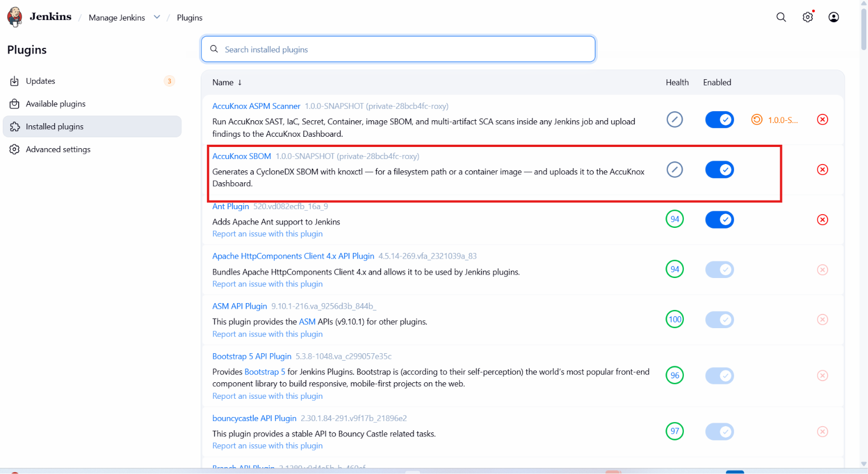Image resolution: width=868 pixels, height=474 pixels.
Task: Open the ASM API Plugin link
Action: [240, 307]
